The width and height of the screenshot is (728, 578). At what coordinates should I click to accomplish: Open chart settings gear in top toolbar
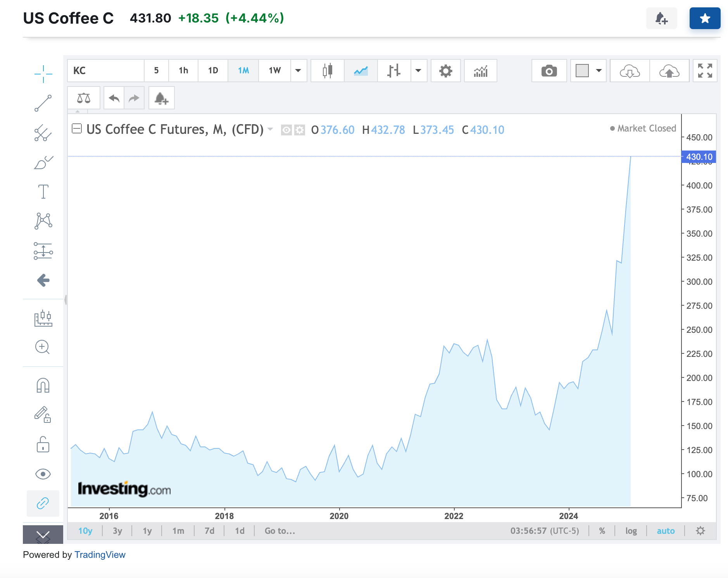click(x=445, y=71)
